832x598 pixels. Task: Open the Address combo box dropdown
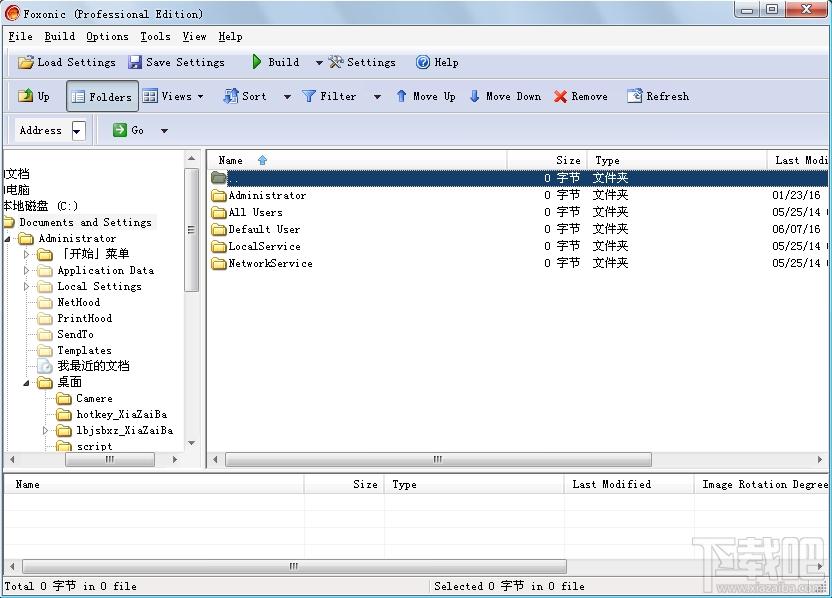point(78,131)
